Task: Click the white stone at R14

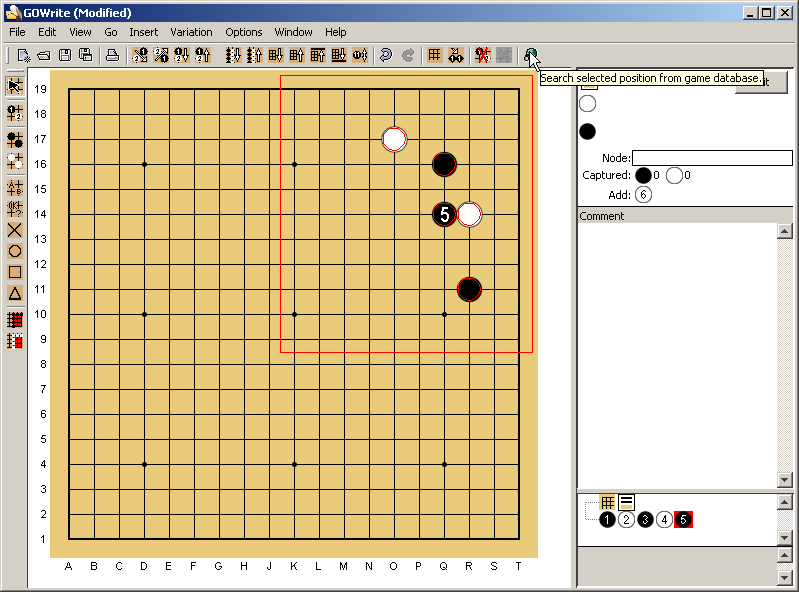Action: point(469,214)
